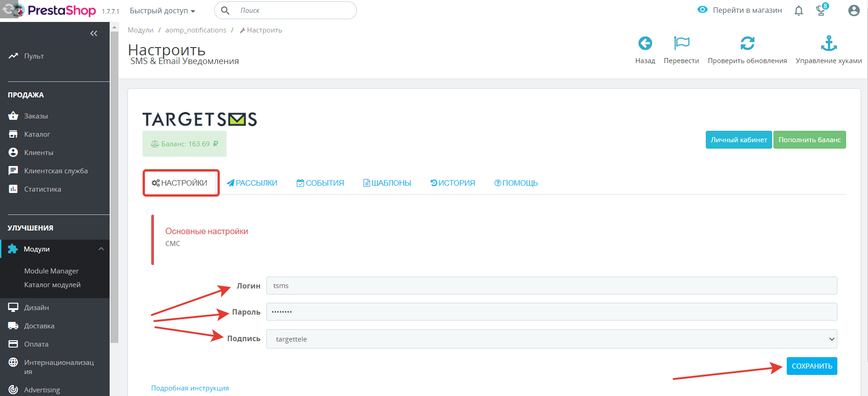Screen dimensions: 868x396
Task: Switch to the ИСТОРИЯ tab
Action: [453, 183]
